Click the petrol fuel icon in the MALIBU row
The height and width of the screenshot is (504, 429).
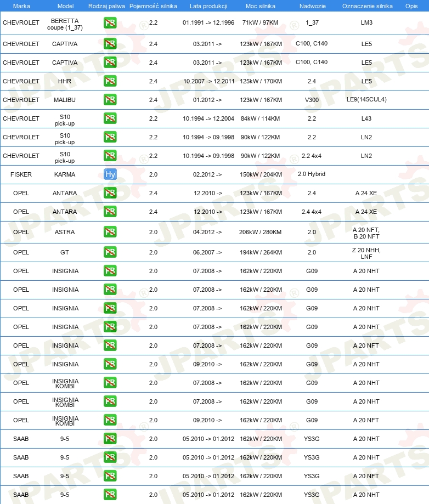click(110, 100)
